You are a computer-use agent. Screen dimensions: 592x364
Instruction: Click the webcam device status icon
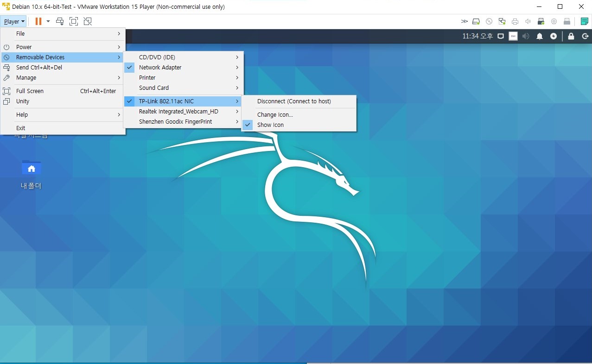click(554, 21)
